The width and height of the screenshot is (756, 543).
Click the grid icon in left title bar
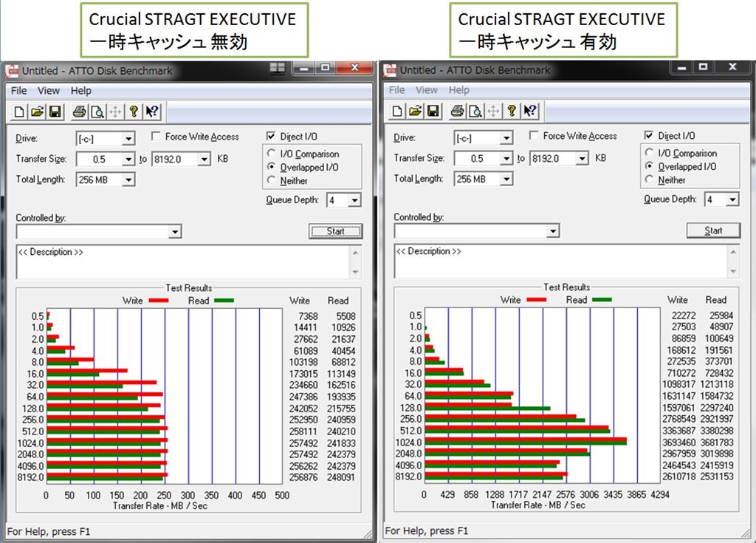[x=278, y=67]
